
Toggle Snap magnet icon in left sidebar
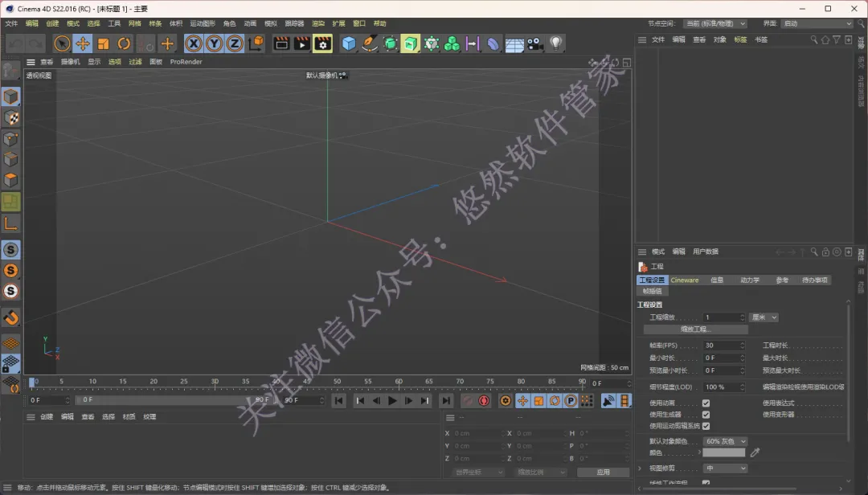(x=11, y=318)
